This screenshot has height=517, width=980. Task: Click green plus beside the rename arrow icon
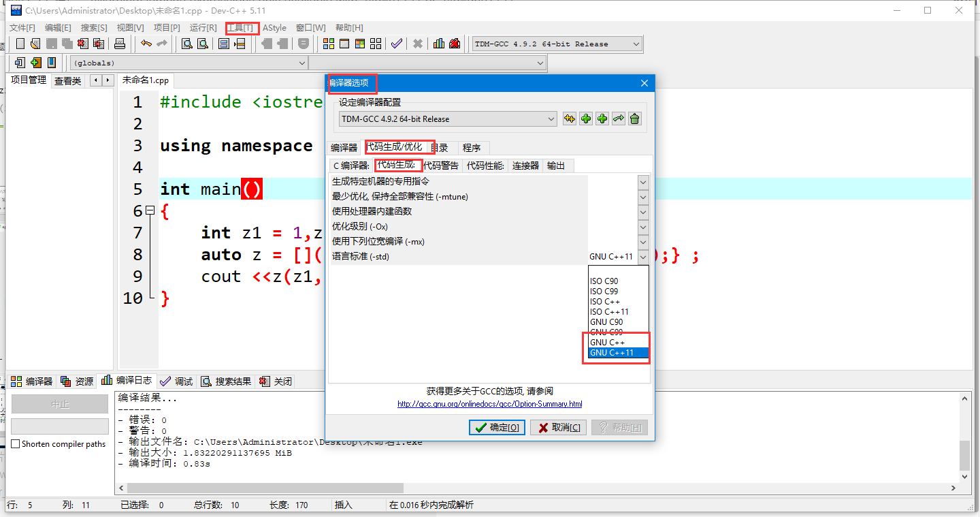[602, 119]
